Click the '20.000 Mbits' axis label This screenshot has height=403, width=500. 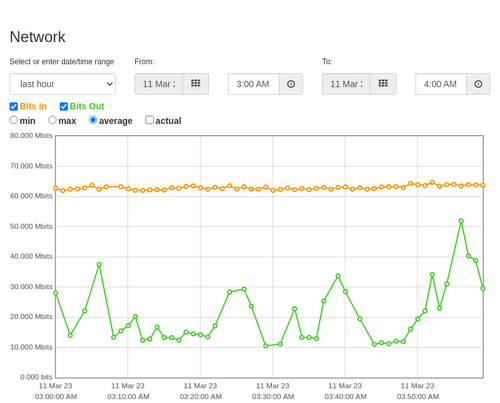click(x=31, y=317)
